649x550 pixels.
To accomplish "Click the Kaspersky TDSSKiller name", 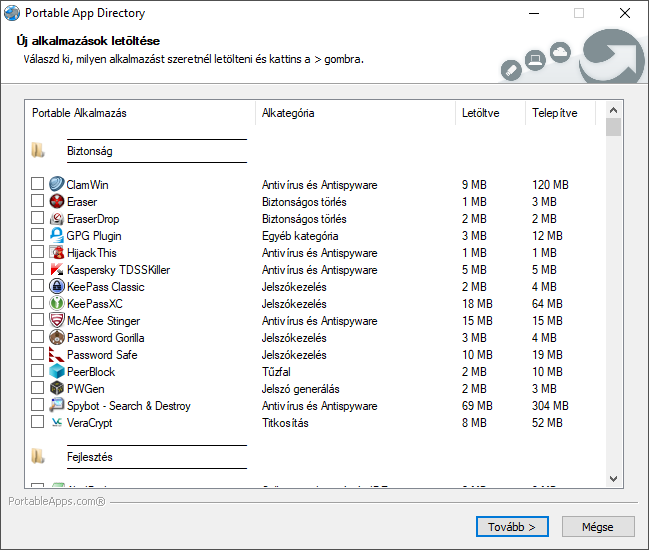I will 118,270.
